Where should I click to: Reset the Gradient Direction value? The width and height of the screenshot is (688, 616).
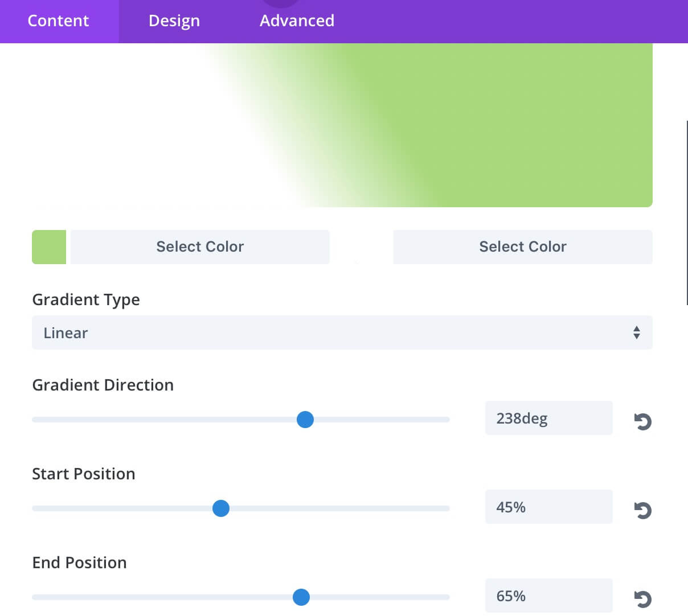pyautogui.click(x=642, y=421)
